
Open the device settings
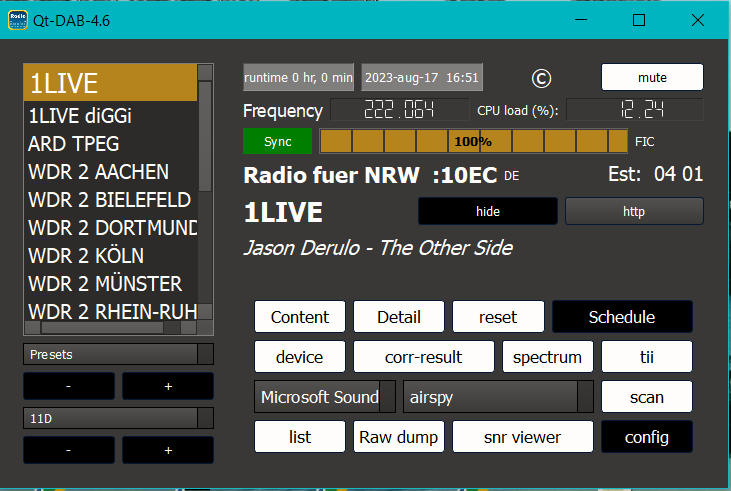[x=300, y=357]
